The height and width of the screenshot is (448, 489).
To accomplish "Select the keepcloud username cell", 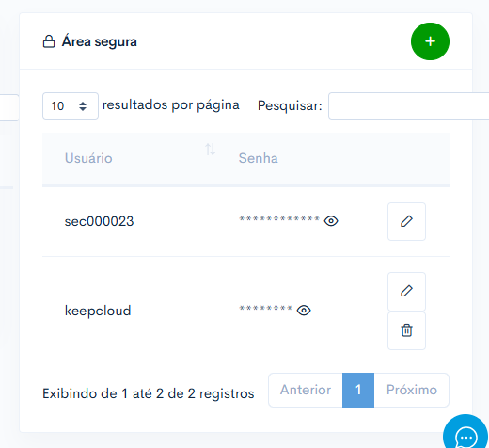I will [98, 311].
